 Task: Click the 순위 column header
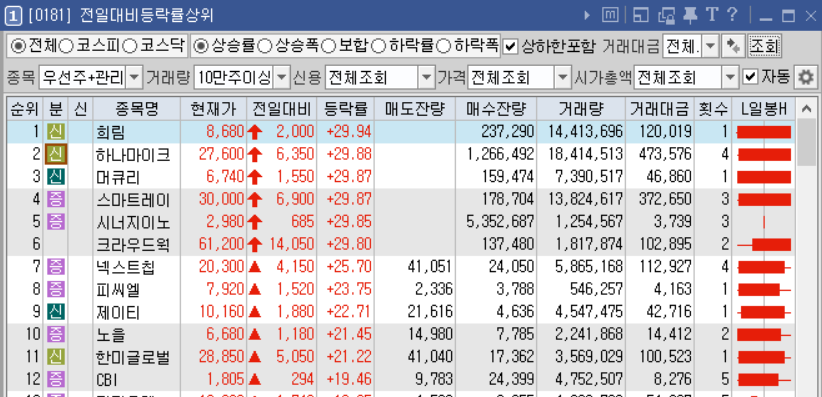tap(25, 109)
